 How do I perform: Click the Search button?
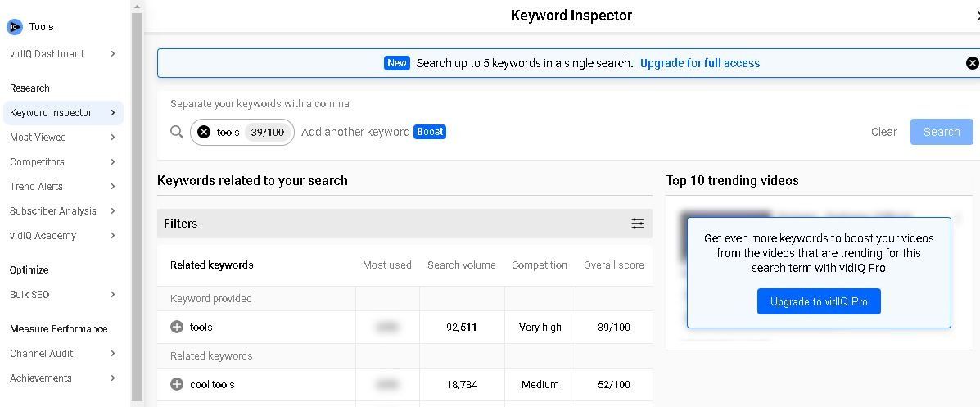(x=942, y=132)
